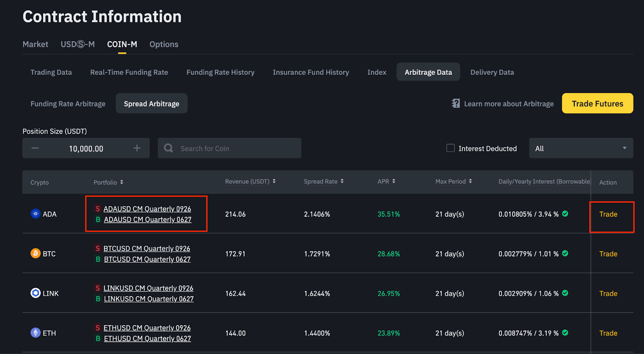Screen dimensions: 644x354
Task: Click the plus icon for position size
Action: pos(137,148)
